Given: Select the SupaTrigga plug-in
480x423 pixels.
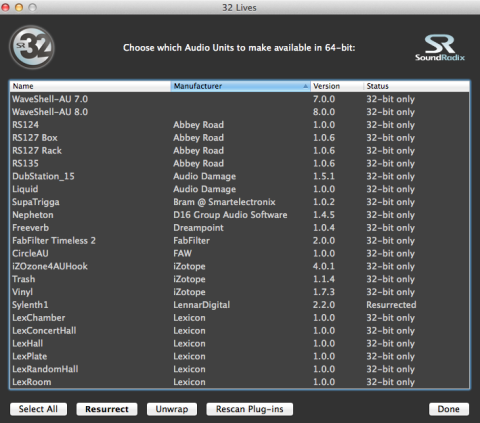Looking at the screenshot, I should coord(240,202).
